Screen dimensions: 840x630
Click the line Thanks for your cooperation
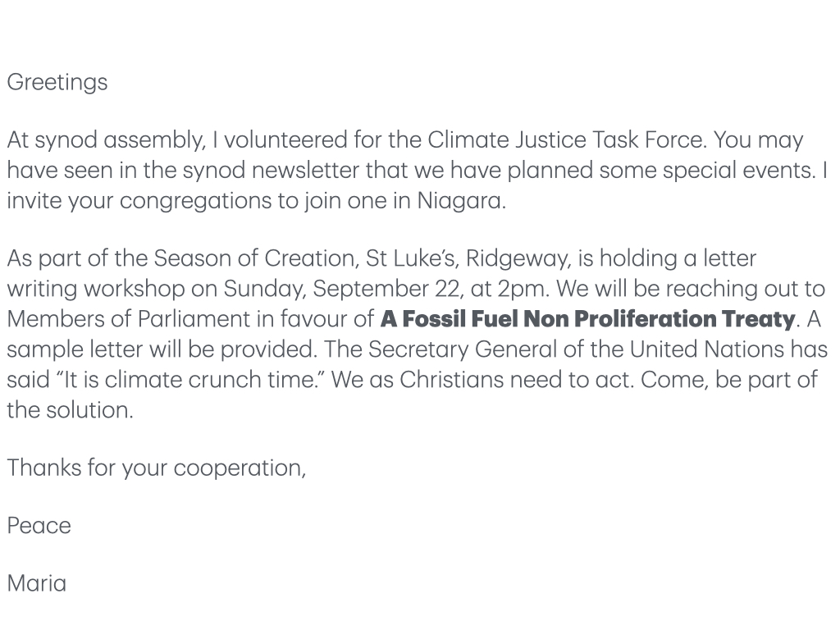[x=156, y=468]
